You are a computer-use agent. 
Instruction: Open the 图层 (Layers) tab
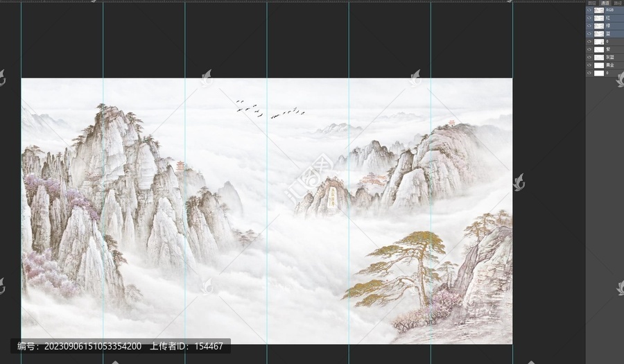593,3
